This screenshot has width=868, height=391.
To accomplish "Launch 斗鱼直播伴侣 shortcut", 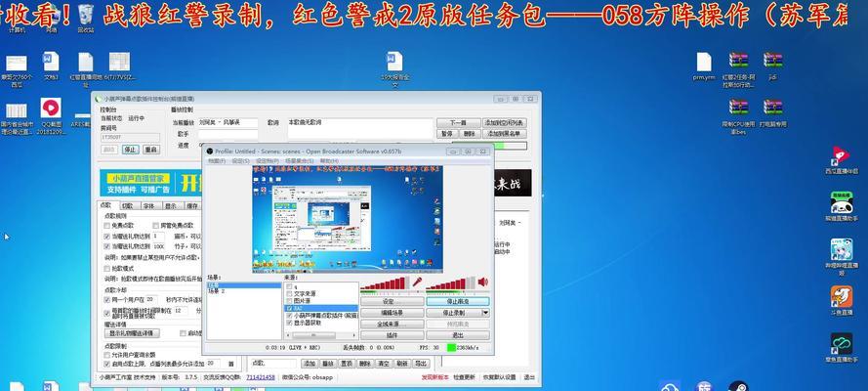I will [x=841, y=300].
